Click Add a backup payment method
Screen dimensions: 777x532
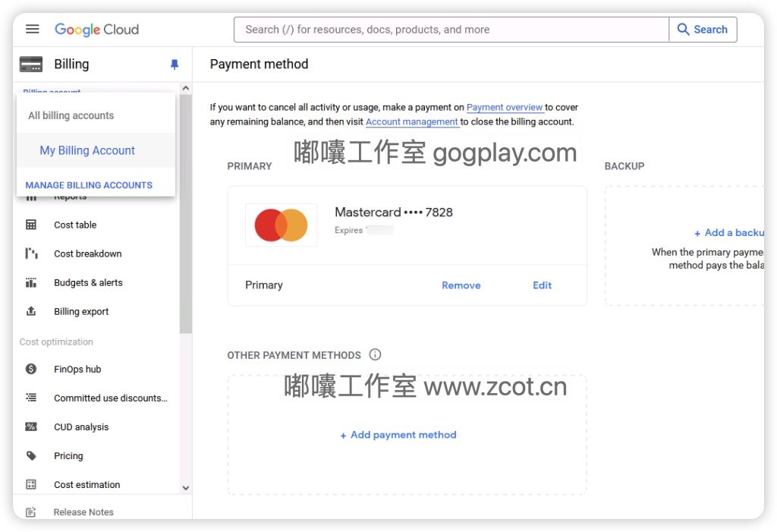pos(729,232)
